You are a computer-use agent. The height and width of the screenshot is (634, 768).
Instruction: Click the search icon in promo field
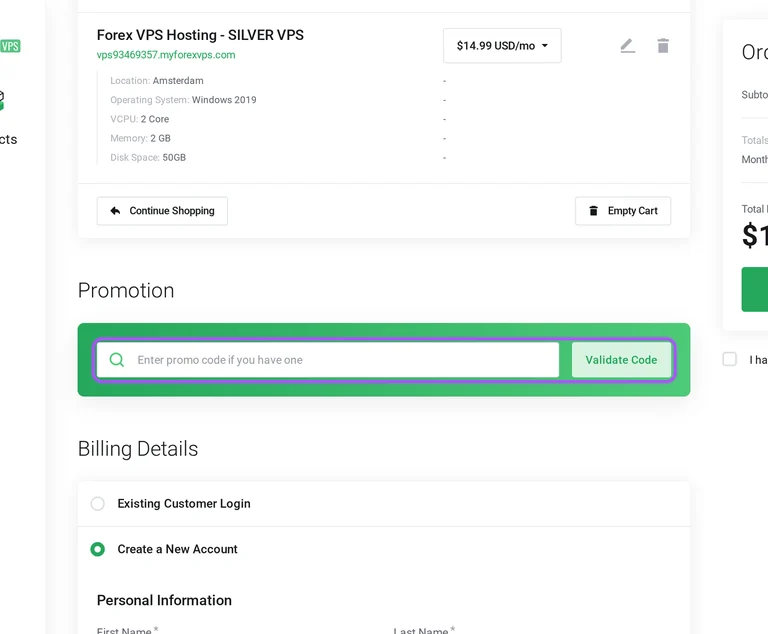tap(117, 360)
